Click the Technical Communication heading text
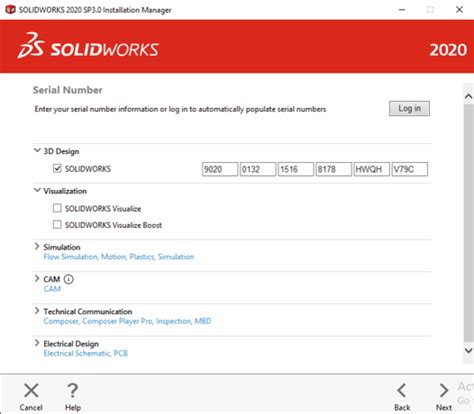The image size is (474, 414). [88, 311]
